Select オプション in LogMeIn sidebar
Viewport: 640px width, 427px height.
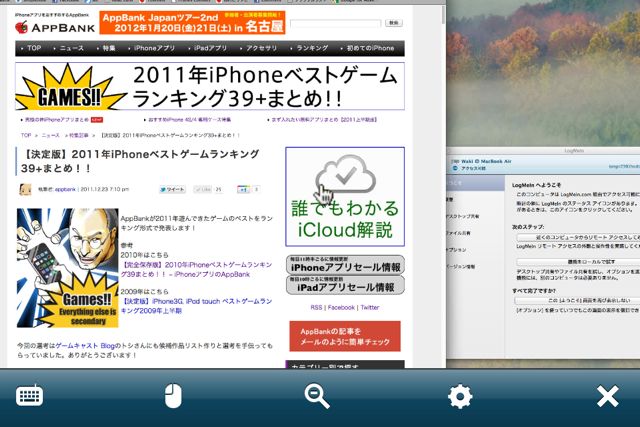(457, 250)
